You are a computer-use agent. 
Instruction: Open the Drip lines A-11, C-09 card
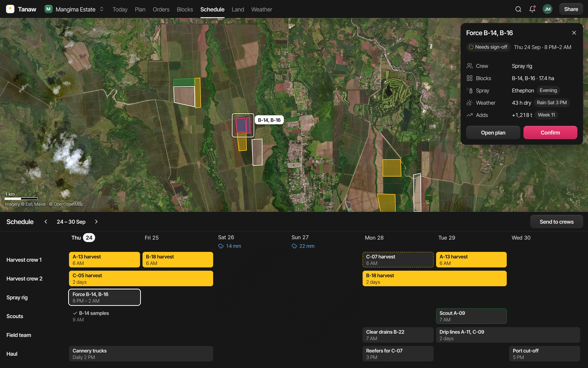pos(508,335)
